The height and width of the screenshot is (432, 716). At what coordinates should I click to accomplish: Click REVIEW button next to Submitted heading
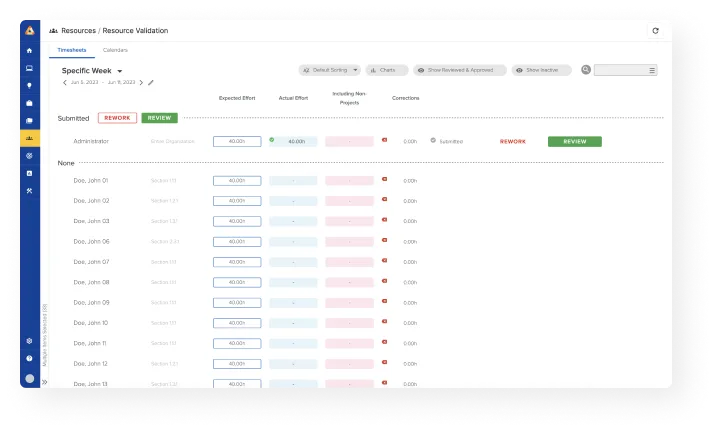point(159,118)
